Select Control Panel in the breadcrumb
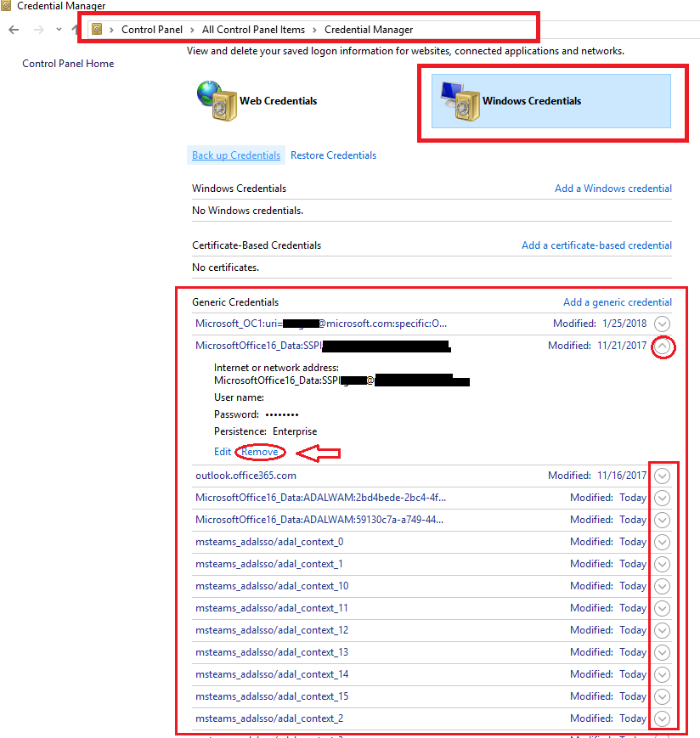 [151, 30]
